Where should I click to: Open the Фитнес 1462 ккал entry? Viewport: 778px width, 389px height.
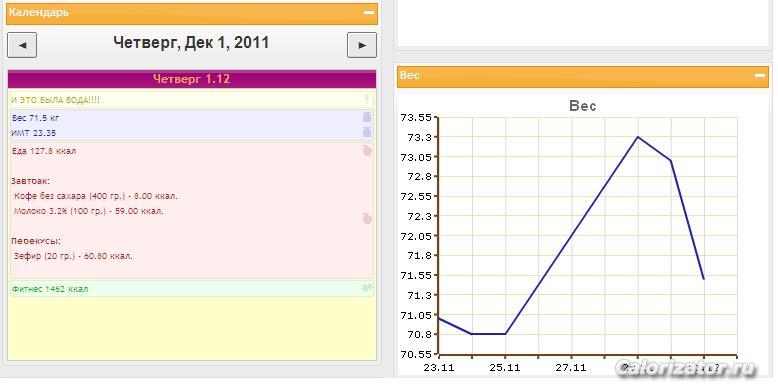pyautogui.click(x=50, y=289)
